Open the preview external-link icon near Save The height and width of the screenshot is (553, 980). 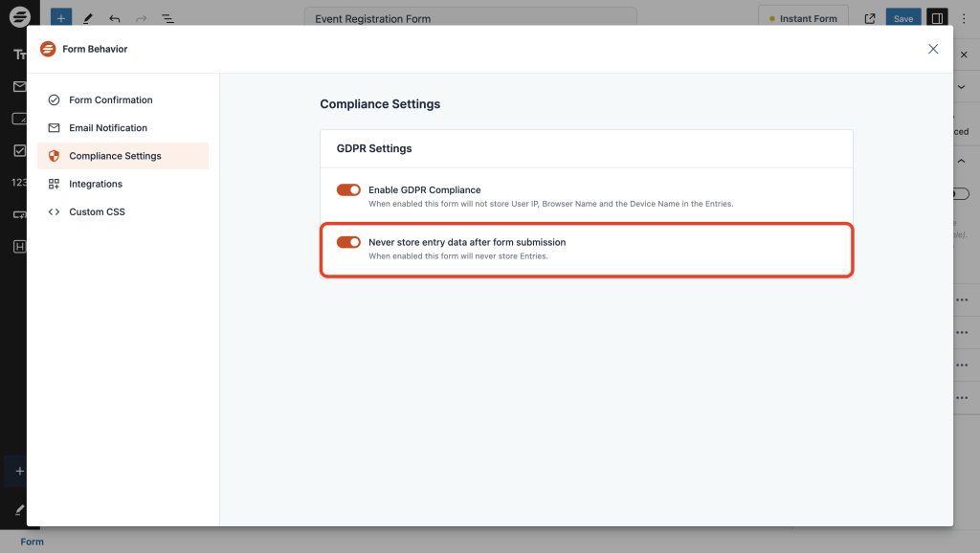[869, 17]
